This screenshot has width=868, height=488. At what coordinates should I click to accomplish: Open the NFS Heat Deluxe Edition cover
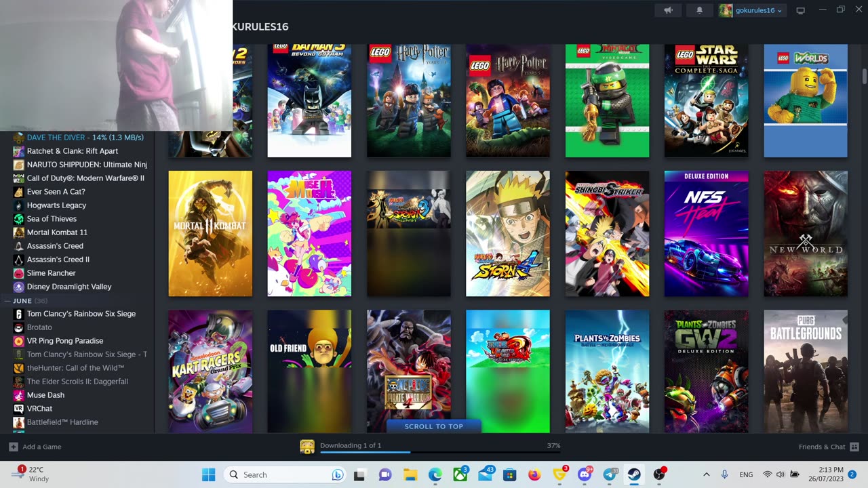[706, 234]
